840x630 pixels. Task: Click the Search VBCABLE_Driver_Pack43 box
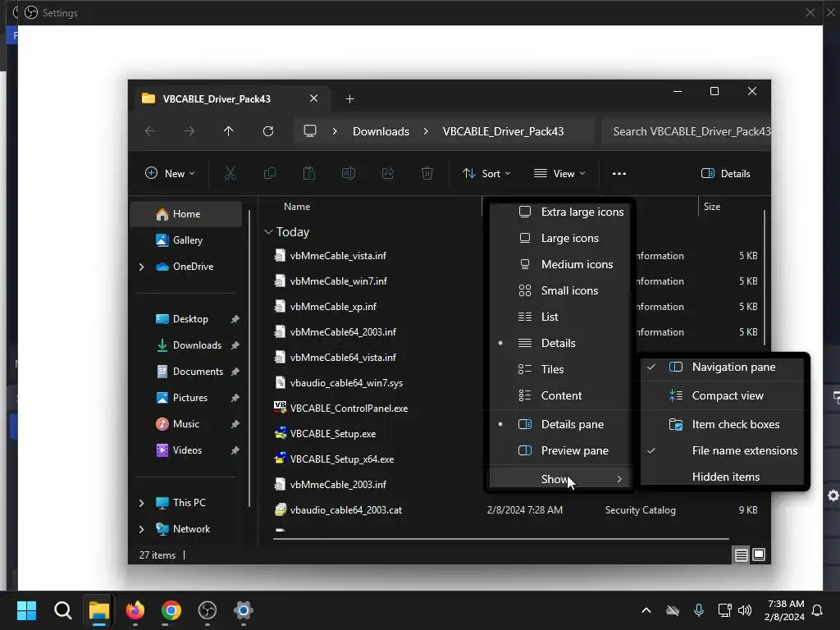(687, 131)
